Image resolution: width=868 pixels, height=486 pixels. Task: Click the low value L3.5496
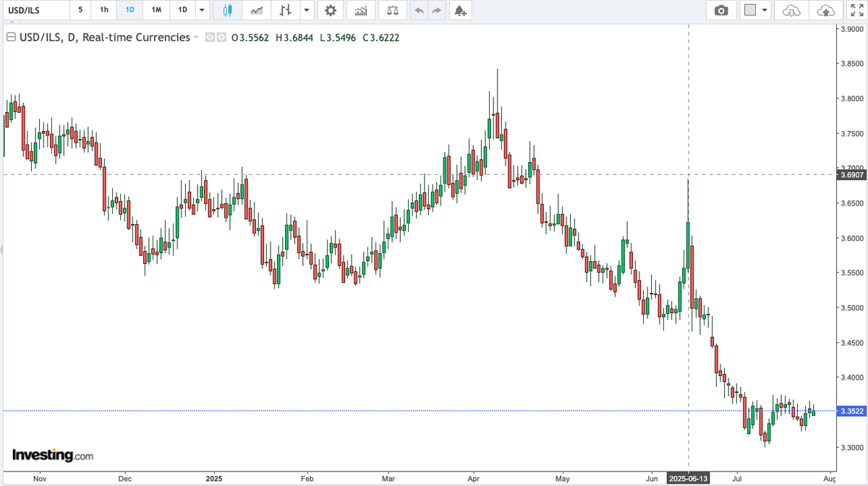(x=336, y=37)
